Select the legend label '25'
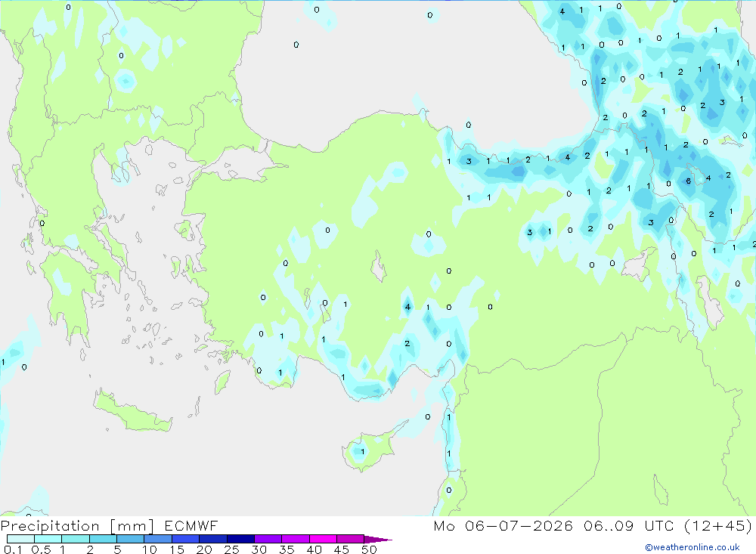 232,549
